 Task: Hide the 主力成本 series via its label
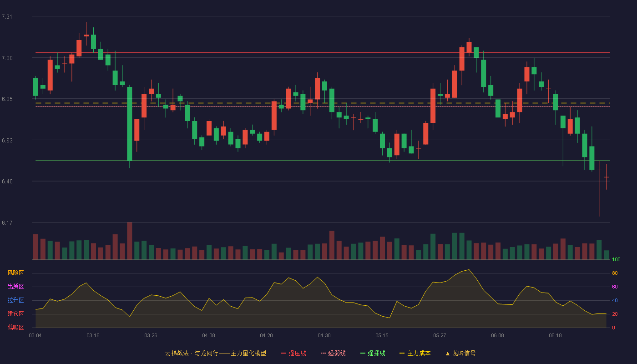click(x=419, y=353)
